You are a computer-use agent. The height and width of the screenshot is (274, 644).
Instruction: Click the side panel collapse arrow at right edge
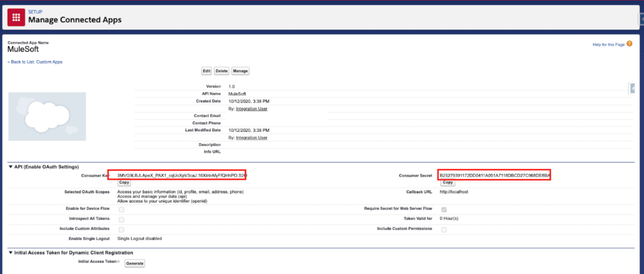pos(633,88)
